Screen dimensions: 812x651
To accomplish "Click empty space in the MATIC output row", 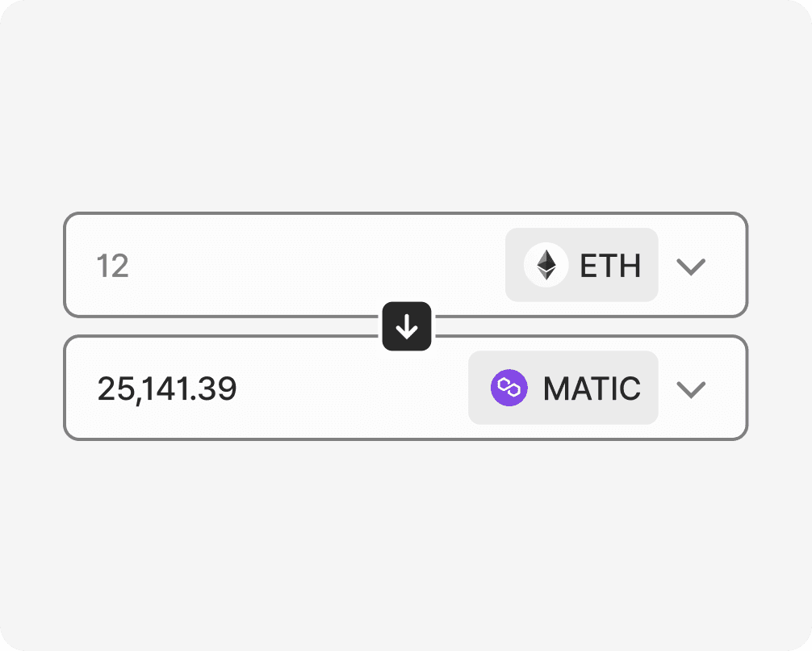I will pyautogui.click(x=352, y=388).
